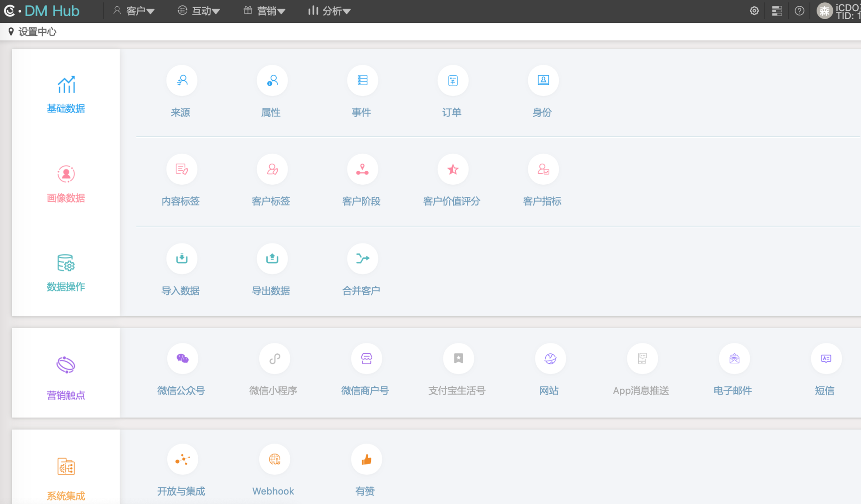Select the 身份 (identity) icon

[x=543, y=81]
